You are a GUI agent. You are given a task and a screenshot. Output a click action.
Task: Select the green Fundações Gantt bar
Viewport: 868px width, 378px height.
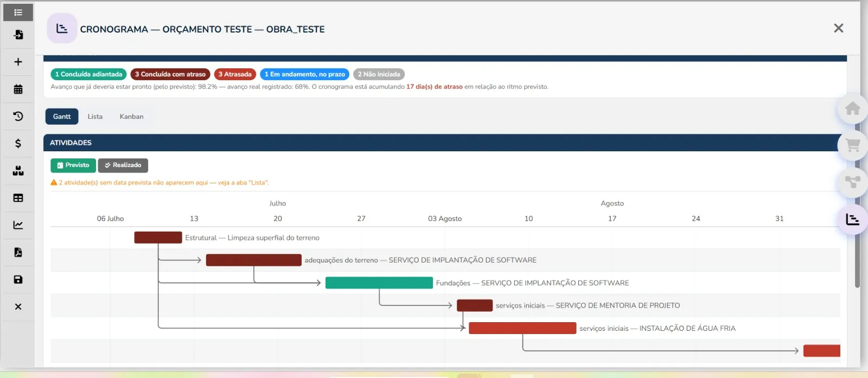click(379, 283)
